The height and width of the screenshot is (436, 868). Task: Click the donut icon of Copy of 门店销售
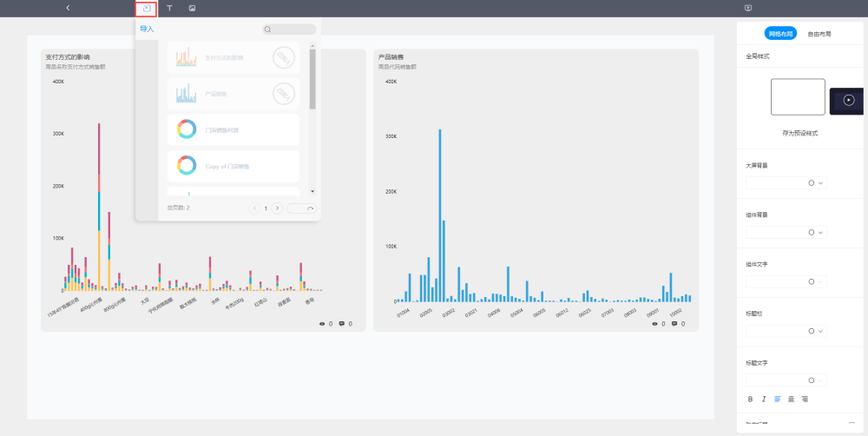pos(187,166)
